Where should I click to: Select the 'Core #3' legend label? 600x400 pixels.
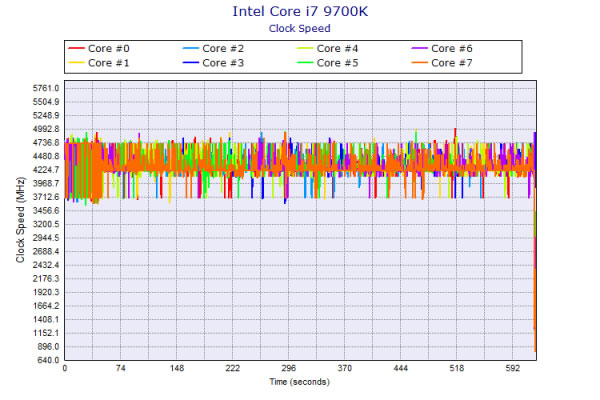[223, 63]
